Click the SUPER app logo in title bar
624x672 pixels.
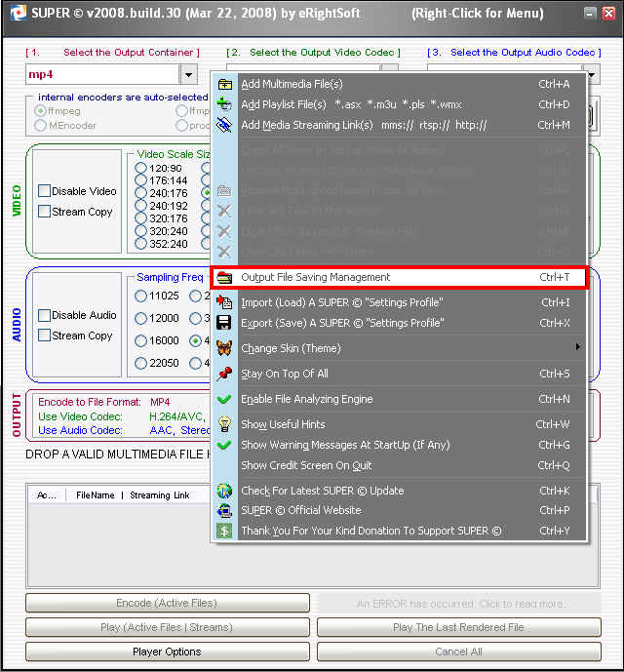[x=18, y=13]
